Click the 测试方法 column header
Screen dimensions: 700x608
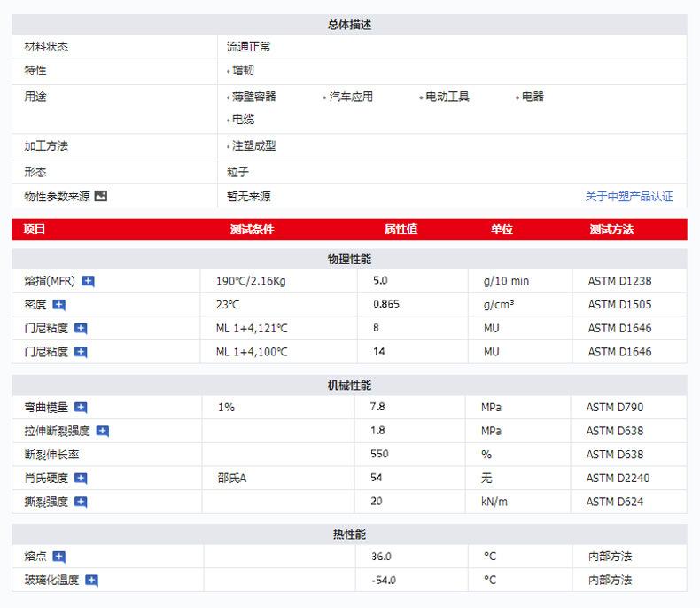tap(611, 230)
